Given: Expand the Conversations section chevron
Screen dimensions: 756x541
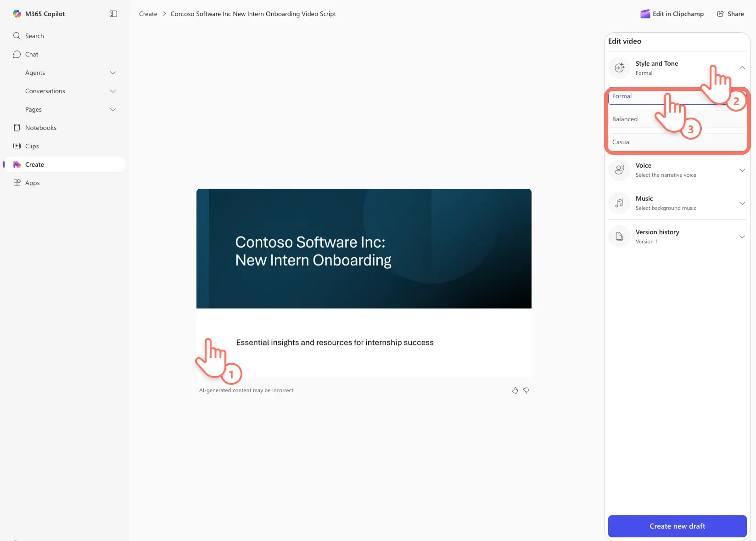Looking at the screenshot, I should 113,91.
